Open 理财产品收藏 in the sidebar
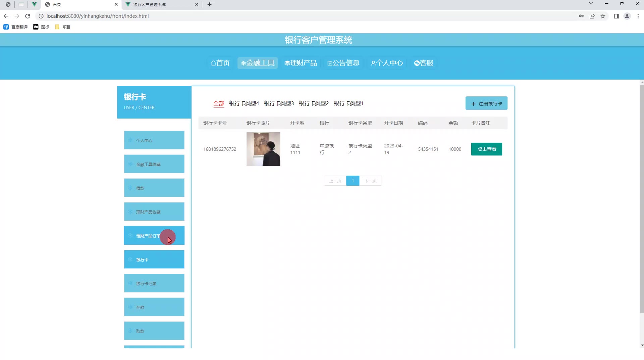 tap(154, 212)
